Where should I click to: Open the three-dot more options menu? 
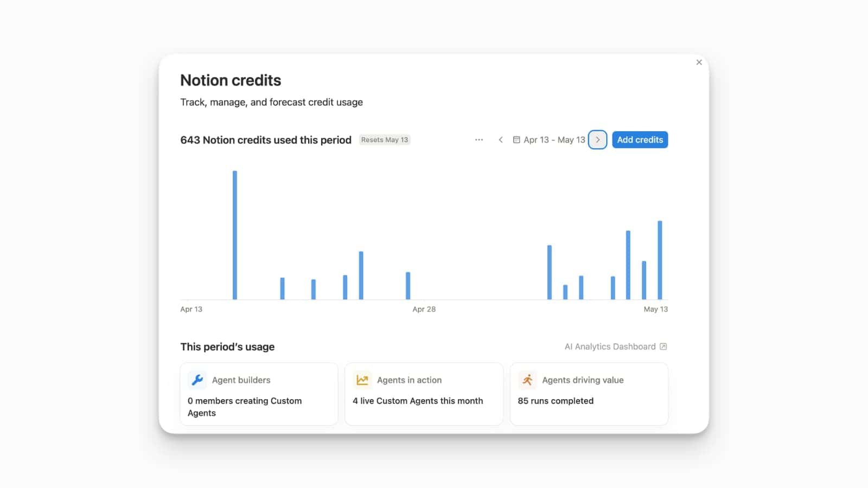(478, 140)
